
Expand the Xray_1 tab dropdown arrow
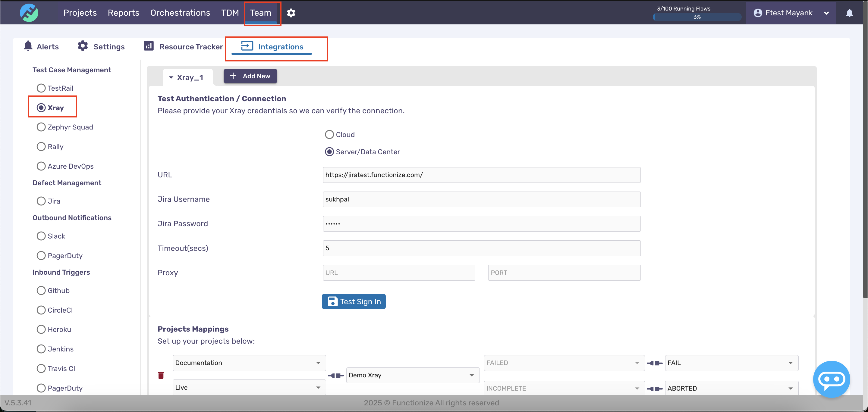tap(171, 78)
